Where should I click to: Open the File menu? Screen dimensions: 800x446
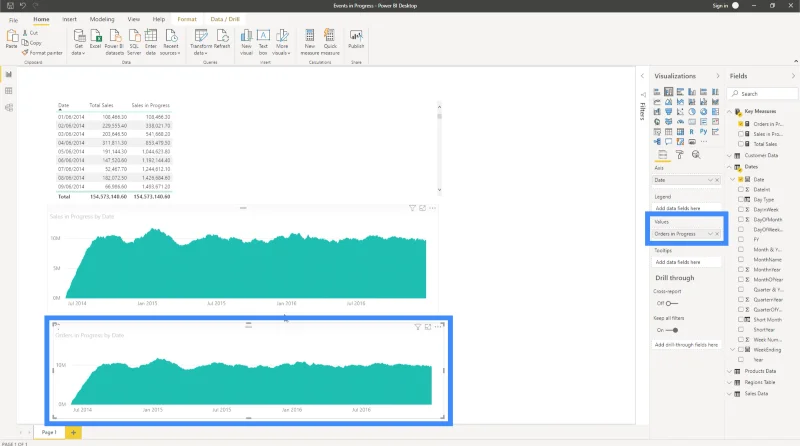point(13,20)
